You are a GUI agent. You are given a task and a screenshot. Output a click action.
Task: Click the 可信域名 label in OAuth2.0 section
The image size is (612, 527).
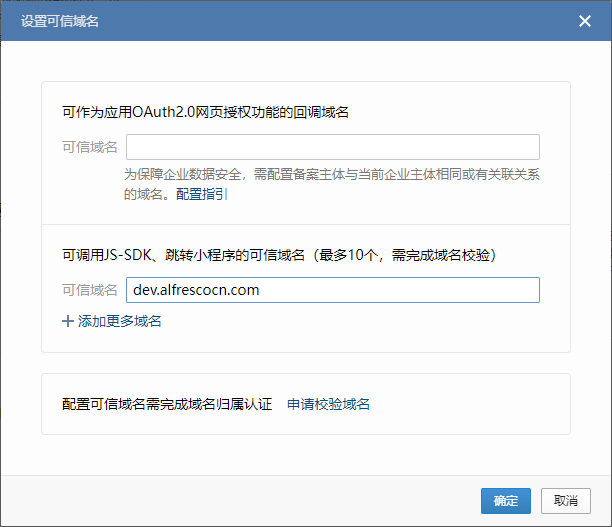(89, 147)
